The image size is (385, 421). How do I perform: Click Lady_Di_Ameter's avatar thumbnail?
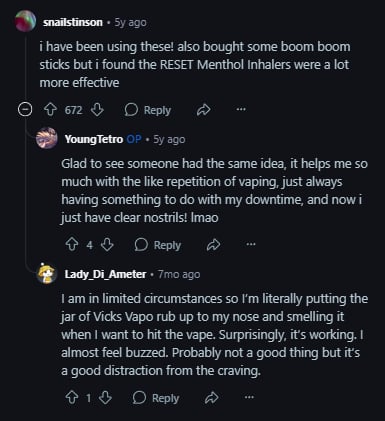point(47,273)
